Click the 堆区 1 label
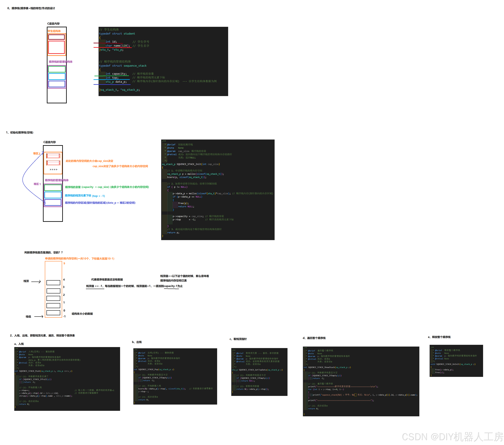The height and width of the screenshot is (445, 504). (x=37, y=184)
